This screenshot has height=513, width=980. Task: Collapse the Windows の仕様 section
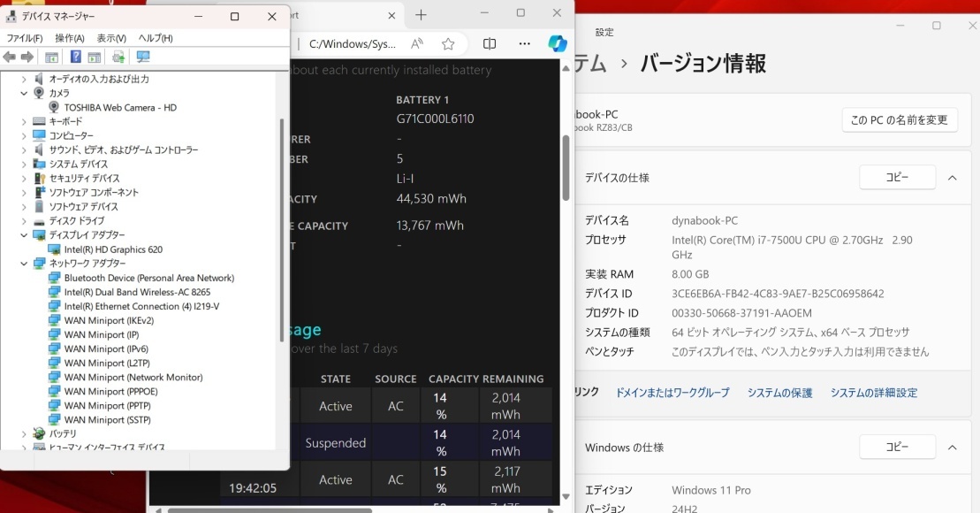[x=952, y=447]
